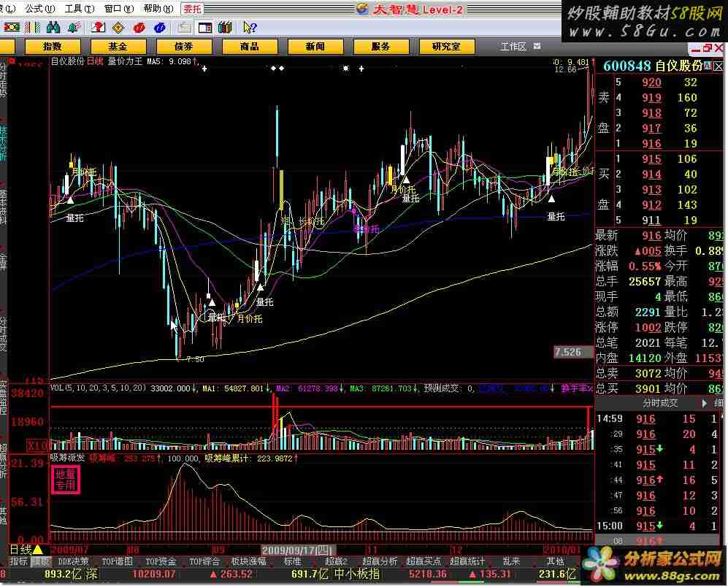The width and height of the screenshot is (728, 587).
Task: Click the 600848 自仪股份 stock title
Action: tap(653, 66)
